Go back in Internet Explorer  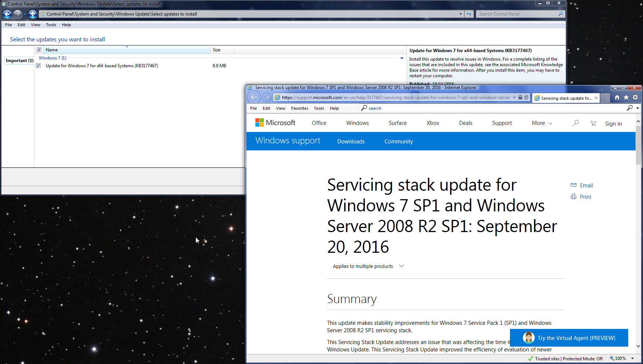tap(254, 97)
